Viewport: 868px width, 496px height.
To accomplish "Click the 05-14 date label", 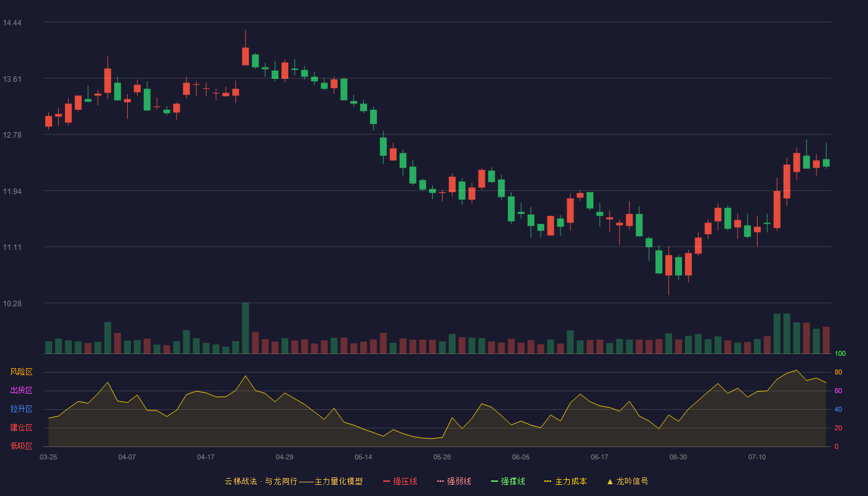I will point(363,457).
